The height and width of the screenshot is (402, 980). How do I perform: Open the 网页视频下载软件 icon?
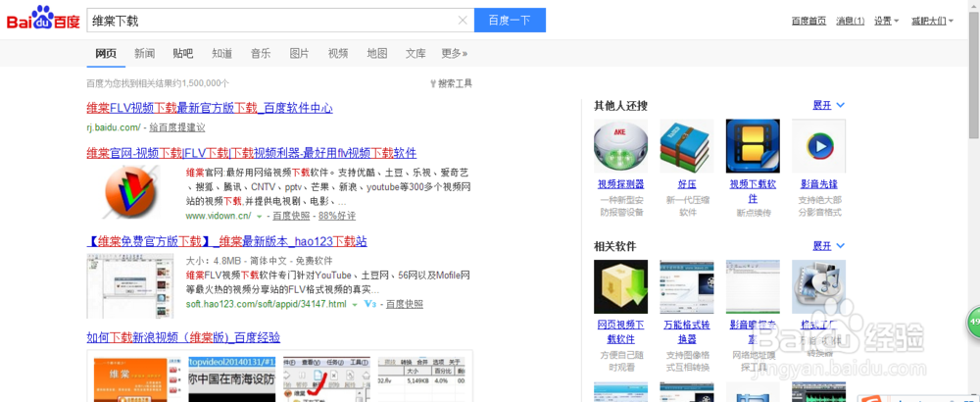620,286
